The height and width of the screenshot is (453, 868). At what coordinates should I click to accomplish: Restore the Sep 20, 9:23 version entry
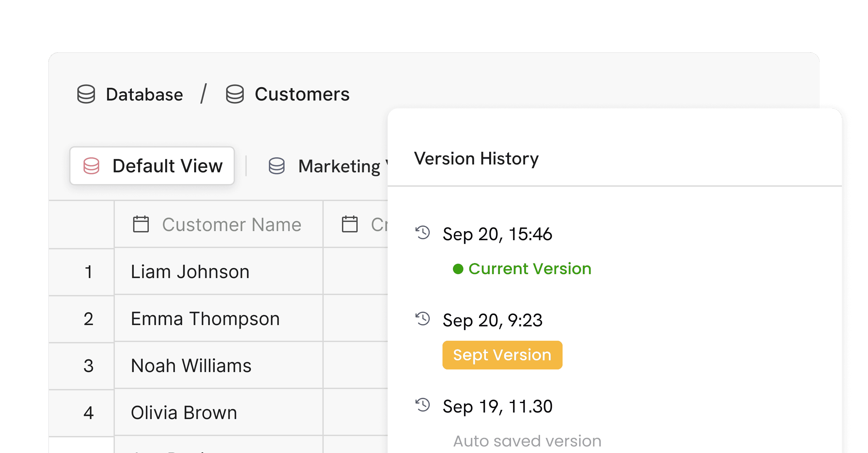[x=492, y=320]
